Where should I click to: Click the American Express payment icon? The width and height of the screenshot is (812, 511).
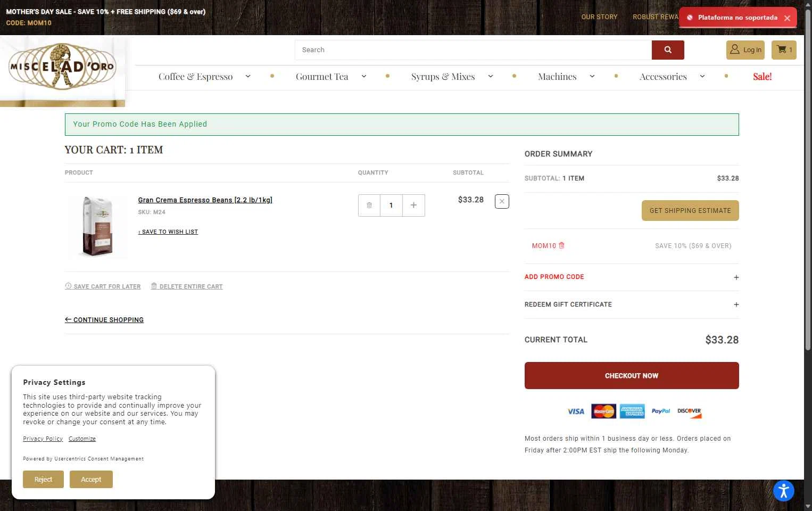pos(632,411)
